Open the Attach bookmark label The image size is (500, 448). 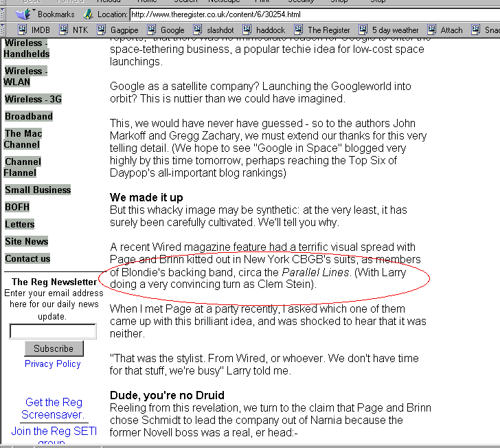click(451, 30)
